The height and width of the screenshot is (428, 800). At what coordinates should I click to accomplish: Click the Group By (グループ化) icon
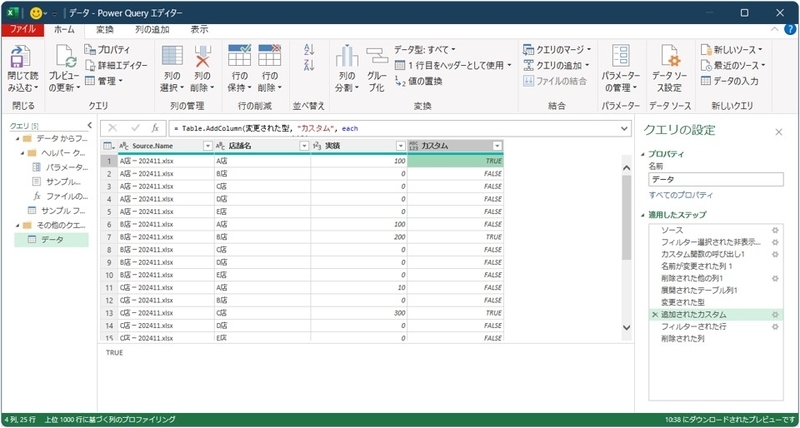click(377, 56)
